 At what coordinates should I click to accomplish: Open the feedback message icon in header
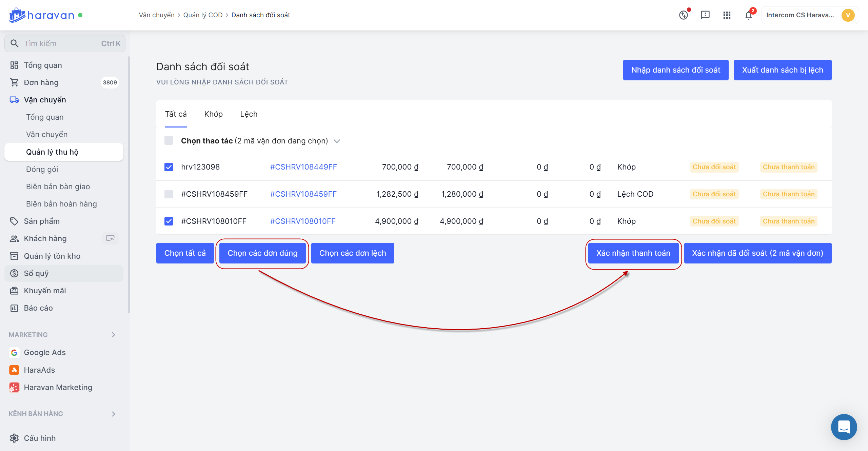coord(705,15)
